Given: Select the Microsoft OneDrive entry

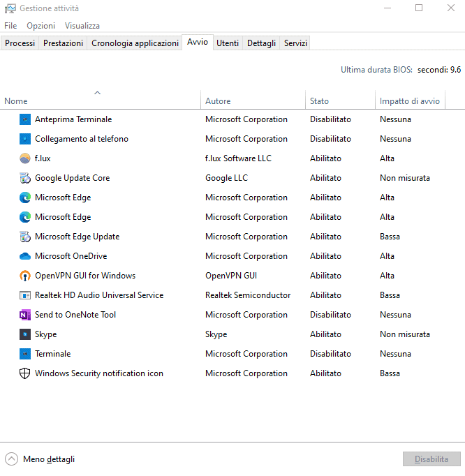Looking at the screenshot, I should 71,256.
